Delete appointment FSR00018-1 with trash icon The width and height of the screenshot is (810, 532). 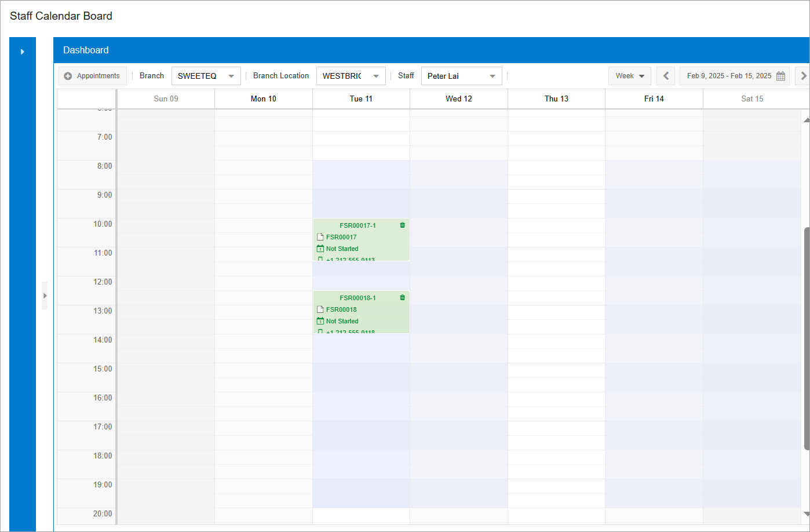point(402,298)
